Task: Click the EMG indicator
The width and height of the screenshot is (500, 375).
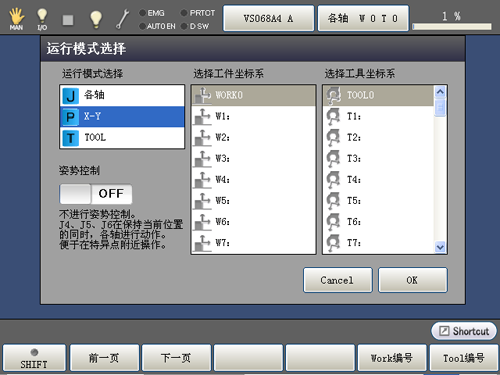Action: click(152, 13)
